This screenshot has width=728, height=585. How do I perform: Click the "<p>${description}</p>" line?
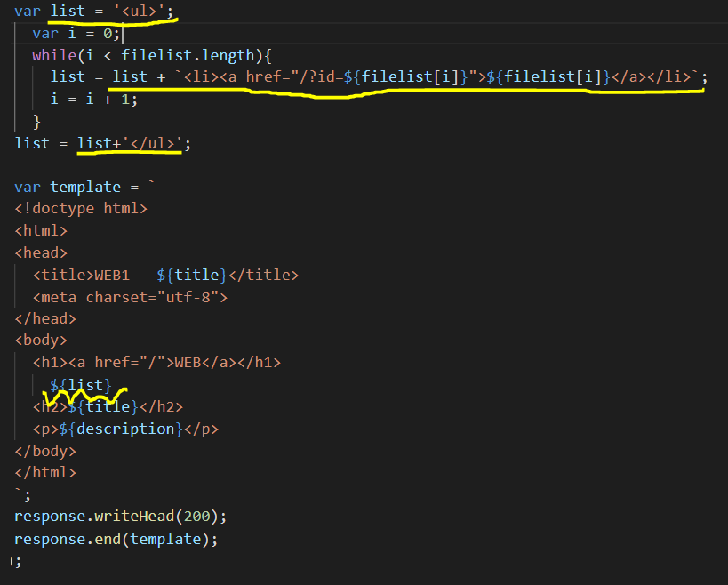tap(125, 429)
